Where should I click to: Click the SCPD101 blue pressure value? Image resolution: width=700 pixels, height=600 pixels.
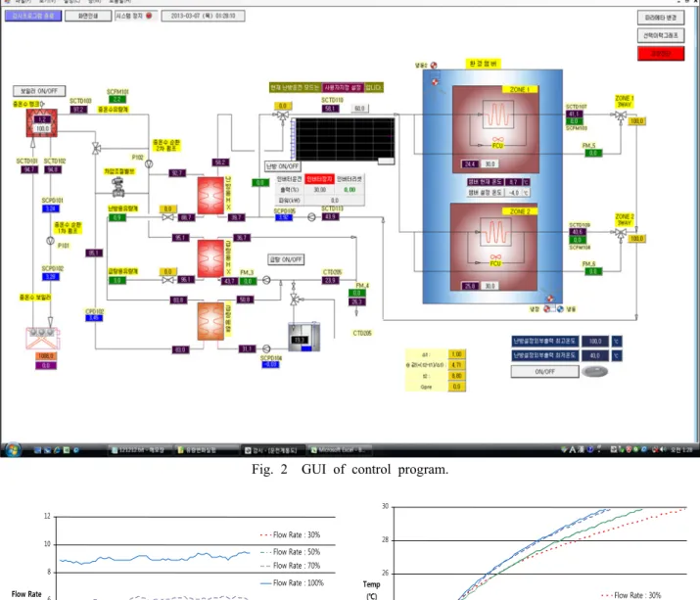[x=51, y=208]
